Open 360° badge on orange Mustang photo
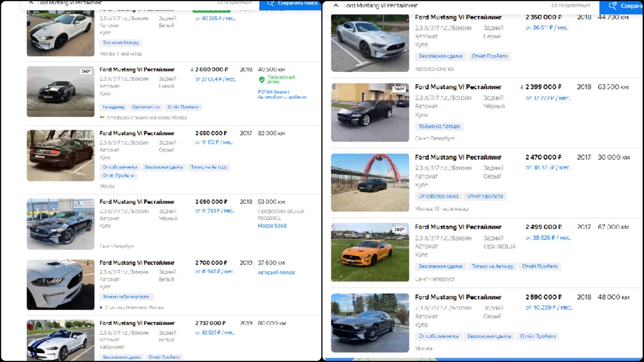The height and width of the screenshot is (362, 644). (x=399, y=230)
